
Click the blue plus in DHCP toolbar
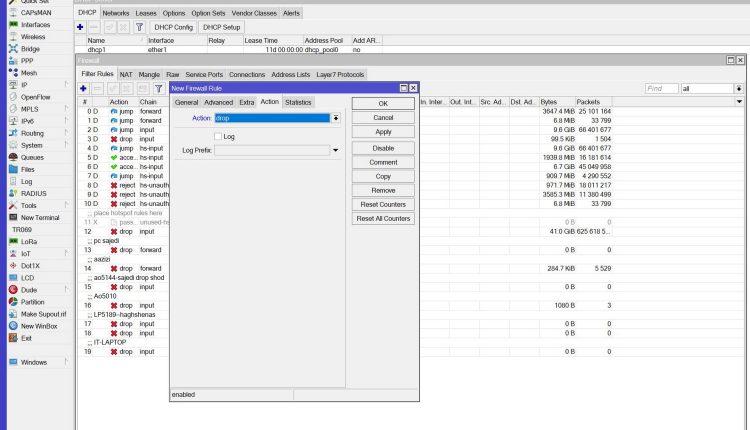pos(80,27)
